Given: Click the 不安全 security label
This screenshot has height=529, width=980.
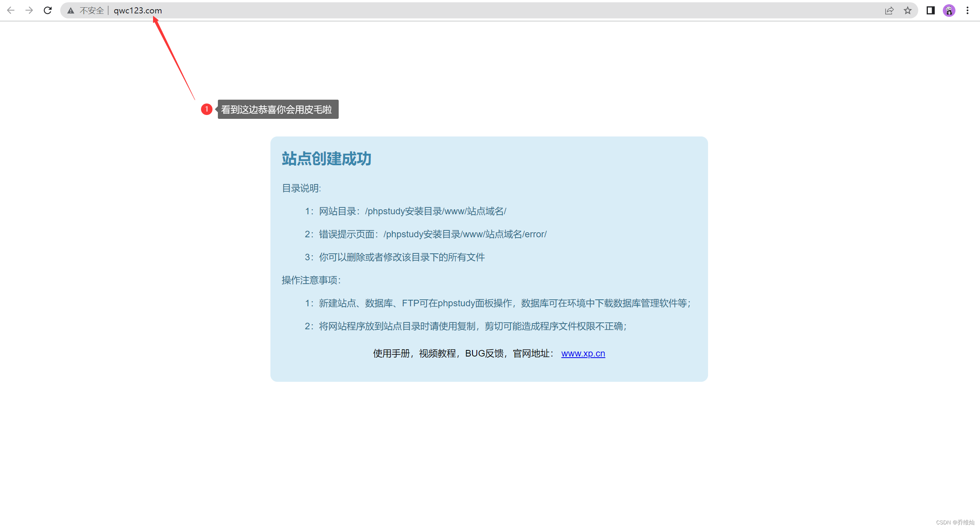Looking at the screenshot, I should click(x=92, y=11).
